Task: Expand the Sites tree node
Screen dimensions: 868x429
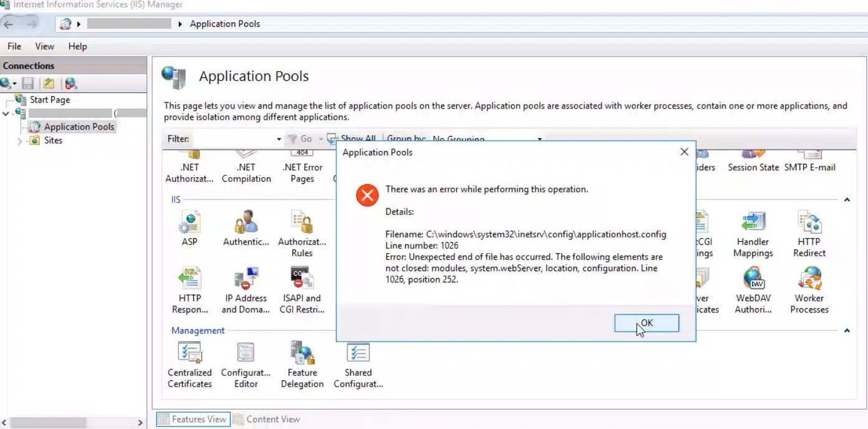Action: pyautogui.click(x=19, y=140)
